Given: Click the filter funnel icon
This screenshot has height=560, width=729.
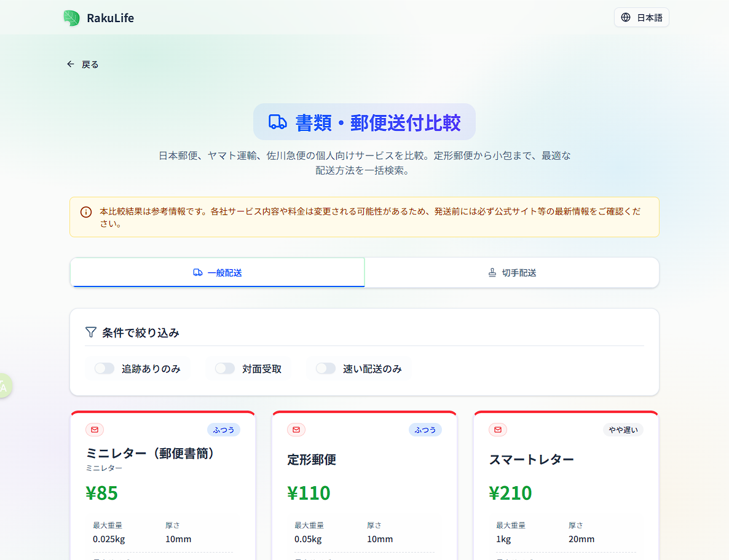Looking at the screenshot, I should (91, 333).
